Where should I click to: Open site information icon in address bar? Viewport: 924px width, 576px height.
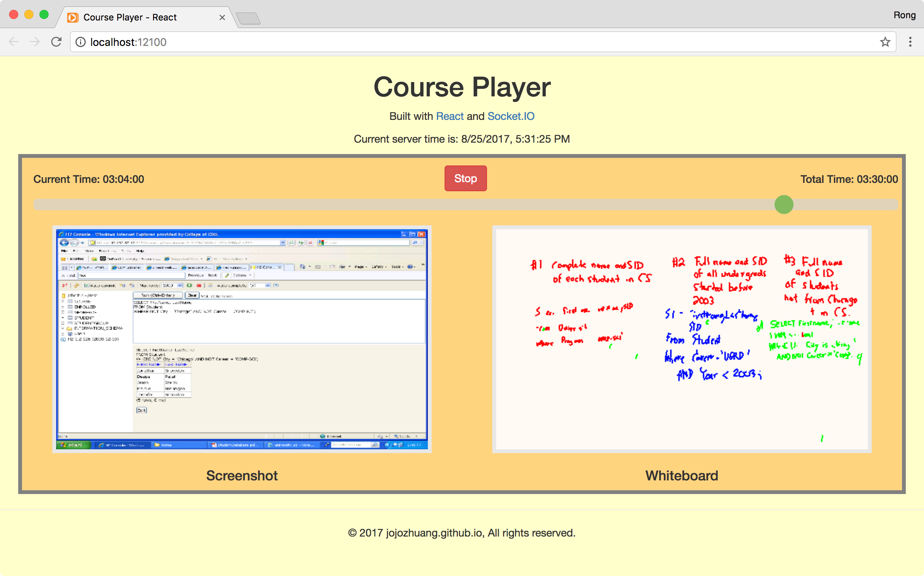(x=80, y=42)
